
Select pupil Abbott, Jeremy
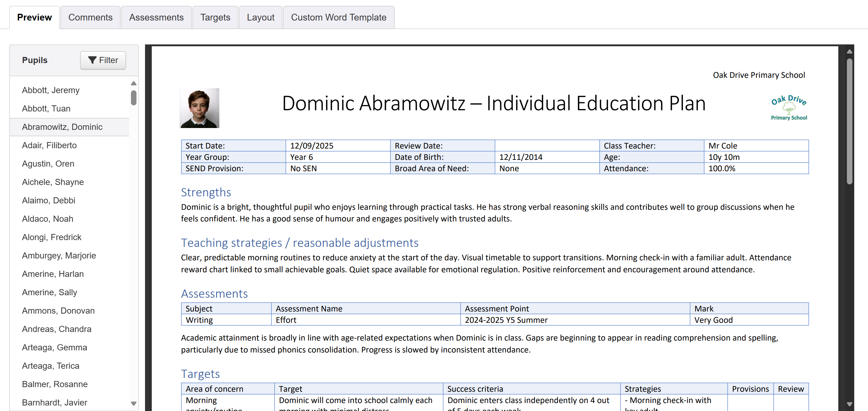[51, 90]
